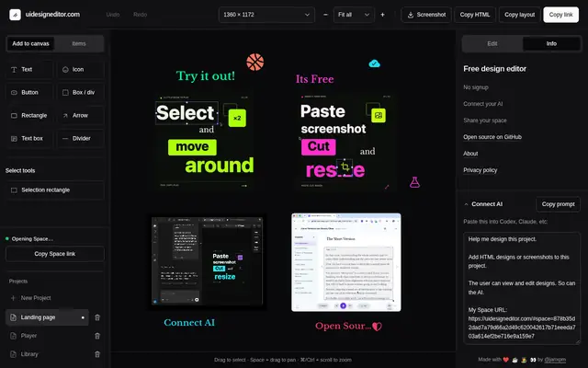The height and width of the screenshot is (368, 588).
Task: Add a Divider element
Action: coord(80,138)
